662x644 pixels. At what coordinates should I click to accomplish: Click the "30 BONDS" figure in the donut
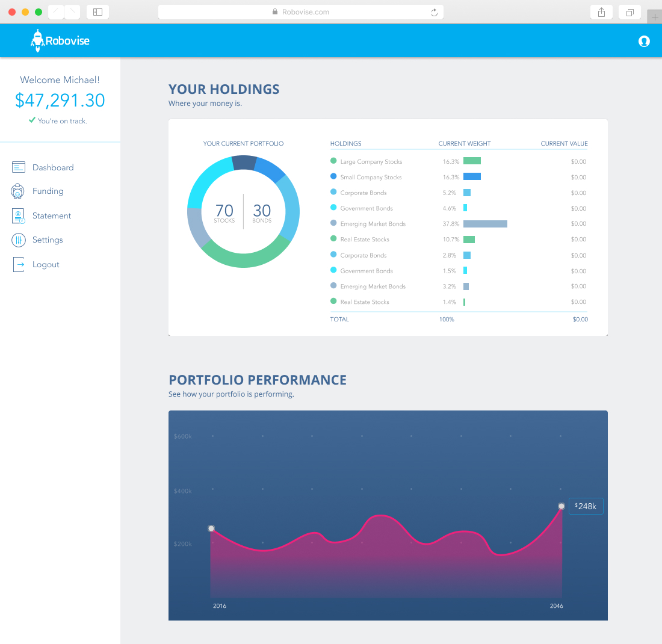(x=262, y=213)
